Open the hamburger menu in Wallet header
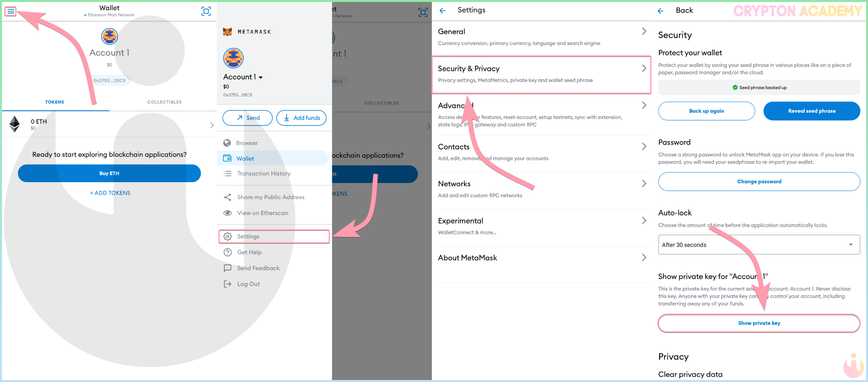The image size is (868, 382). (11, 11)
